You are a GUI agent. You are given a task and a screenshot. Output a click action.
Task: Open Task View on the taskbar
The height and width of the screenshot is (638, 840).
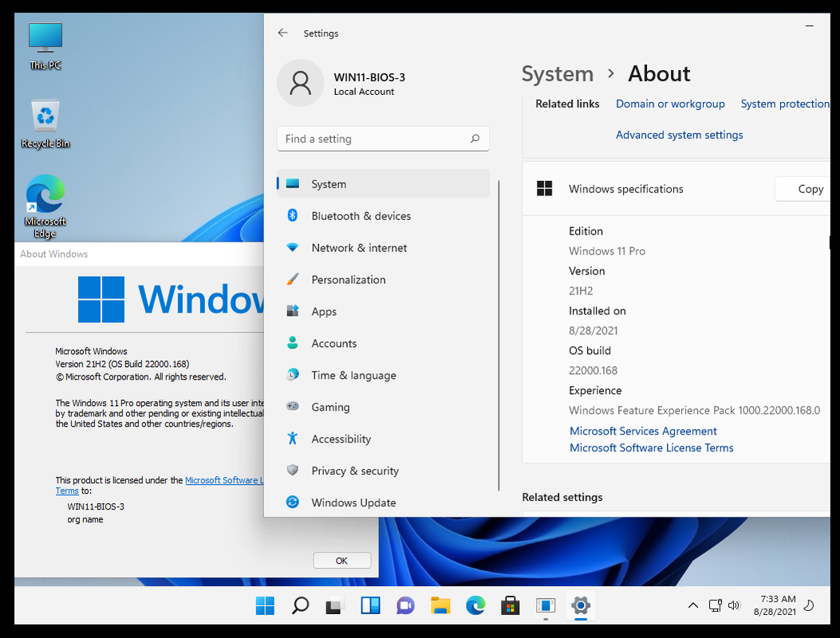[335, 606]
